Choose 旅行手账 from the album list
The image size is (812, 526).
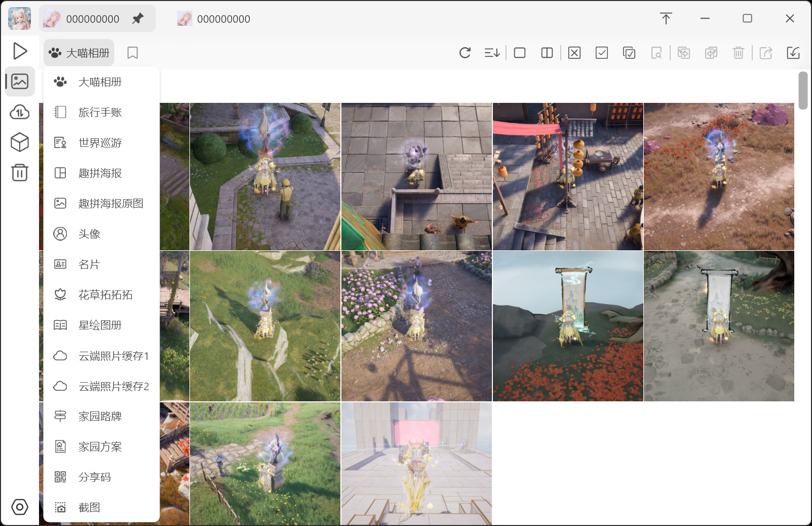101,112
